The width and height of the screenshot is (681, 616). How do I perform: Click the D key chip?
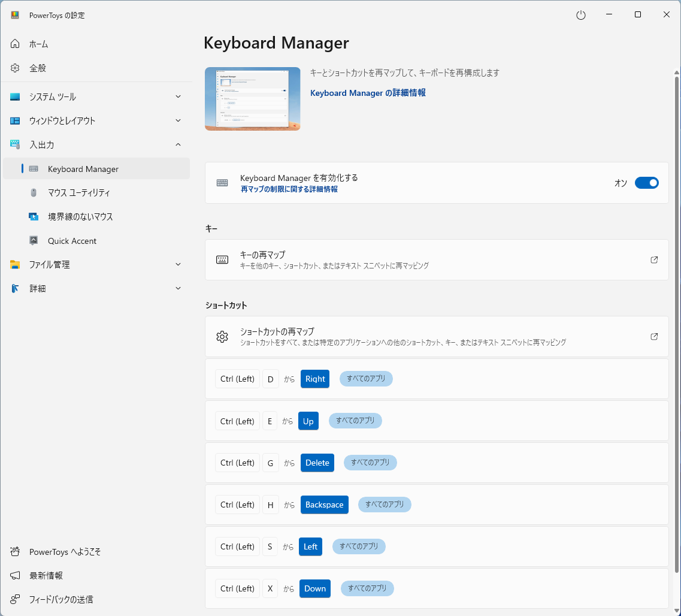click(271, 379)
